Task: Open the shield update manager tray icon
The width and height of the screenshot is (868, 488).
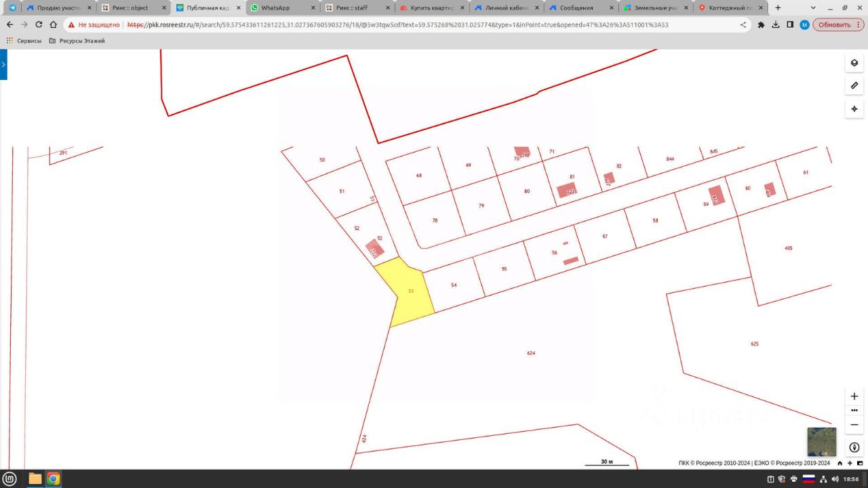Action: [x=781, y=479]
